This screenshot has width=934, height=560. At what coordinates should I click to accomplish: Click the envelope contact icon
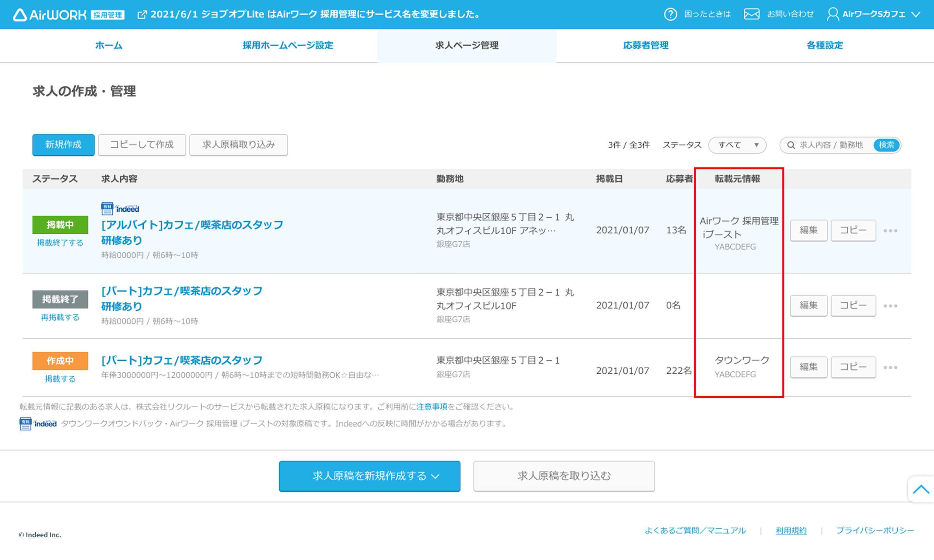pyautogui.click(x=751, y=14)
